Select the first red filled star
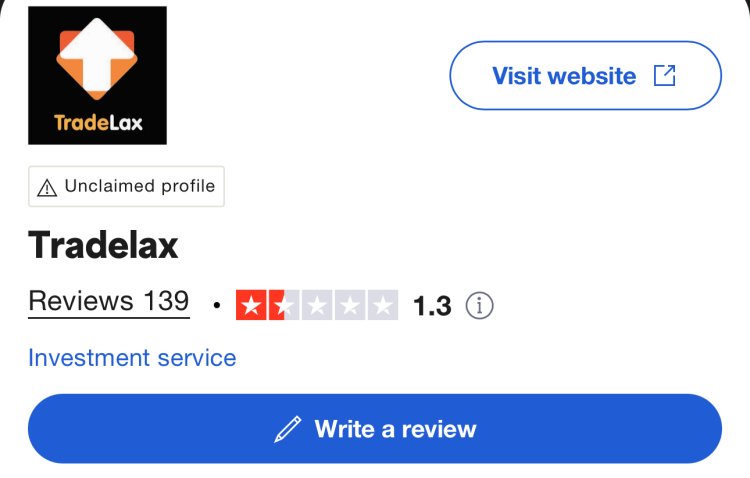 coord(251,305)
